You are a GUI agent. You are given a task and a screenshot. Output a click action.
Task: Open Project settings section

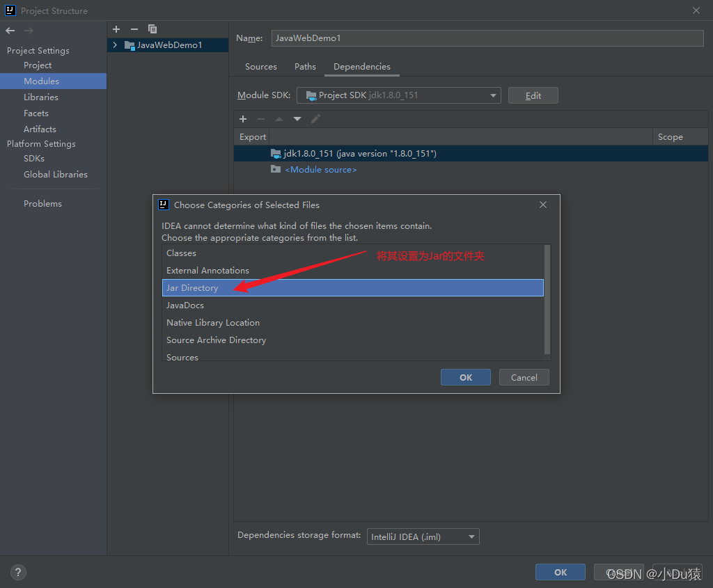pos(38,65)
